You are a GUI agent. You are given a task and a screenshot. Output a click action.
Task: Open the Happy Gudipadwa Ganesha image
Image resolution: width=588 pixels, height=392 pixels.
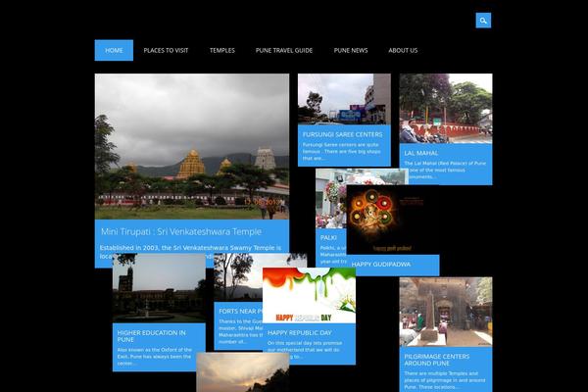click(x=393, y=220)
